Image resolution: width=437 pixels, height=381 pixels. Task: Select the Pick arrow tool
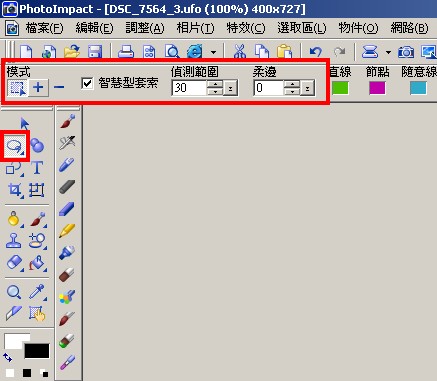click(x=24, y=123)
